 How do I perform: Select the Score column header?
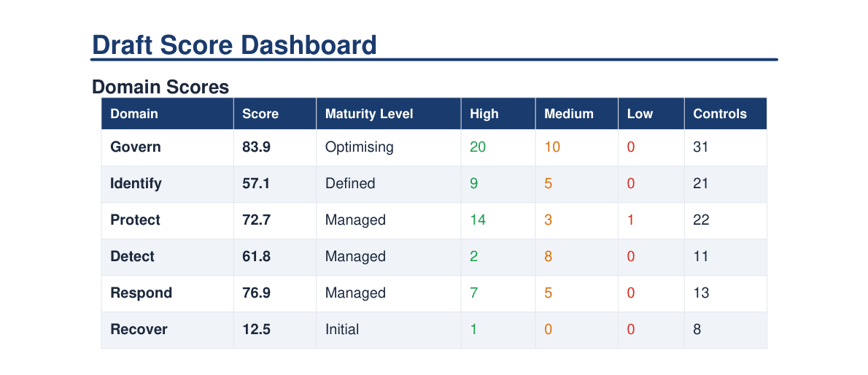pyautogui.click(x=274, y=114)
